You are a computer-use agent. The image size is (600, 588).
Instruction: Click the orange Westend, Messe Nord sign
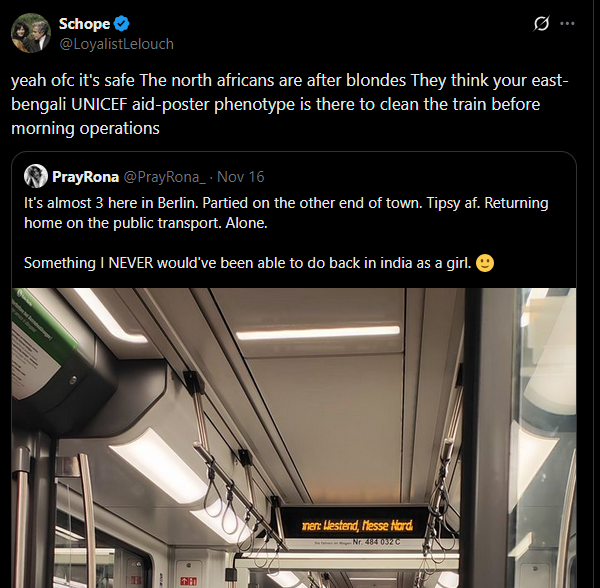point(359,524)
